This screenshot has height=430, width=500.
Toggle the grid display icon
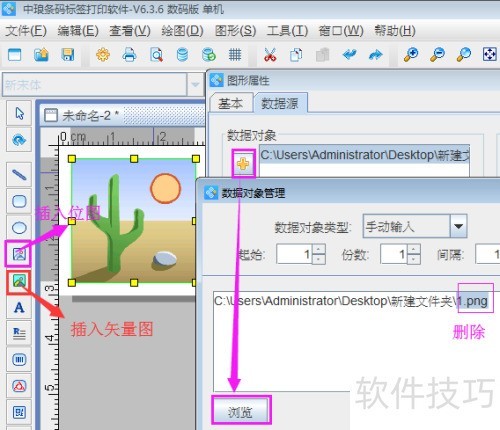click(x=235, y=54)
